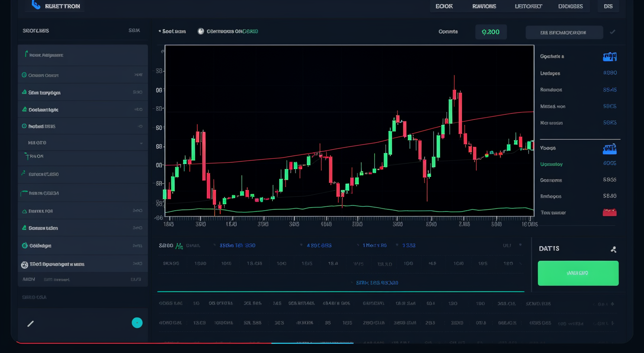
Task: Click the blue logo beside BURETTROM
Action: (36, 5)
